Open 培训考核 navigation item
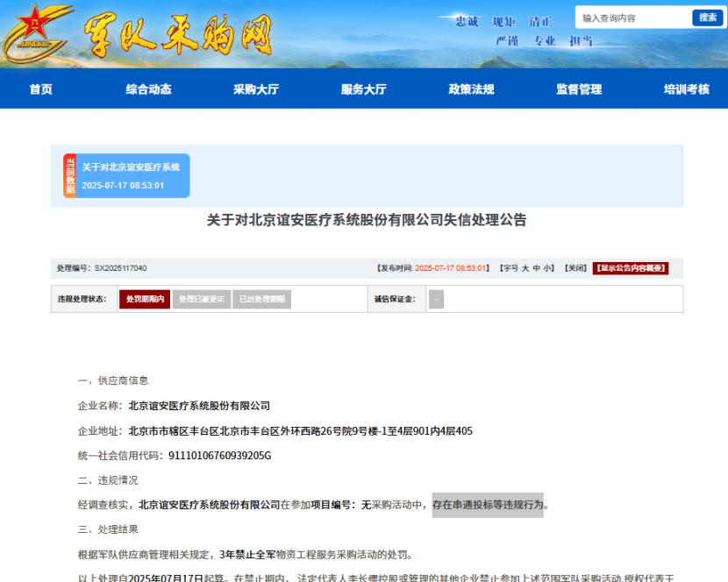 click(687, 89)
